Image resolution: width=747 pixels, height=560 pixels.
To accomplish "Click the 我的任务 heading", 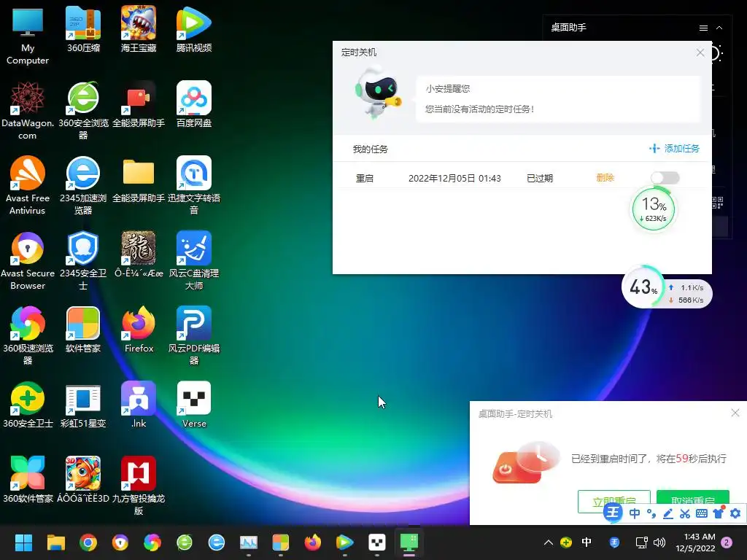I will pyautogui.click(x=370, y=149).
